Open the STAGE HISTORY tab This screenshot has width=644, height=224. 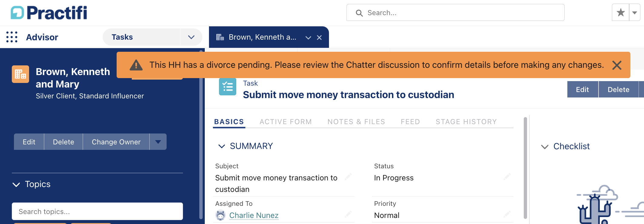pos(466,122)
